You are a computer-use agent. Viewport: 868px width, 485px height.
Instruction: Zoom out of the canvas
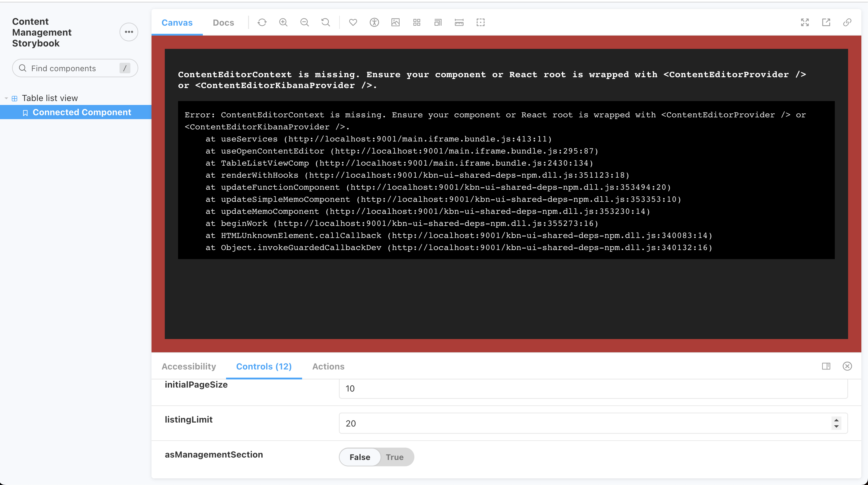pos(304,23)
